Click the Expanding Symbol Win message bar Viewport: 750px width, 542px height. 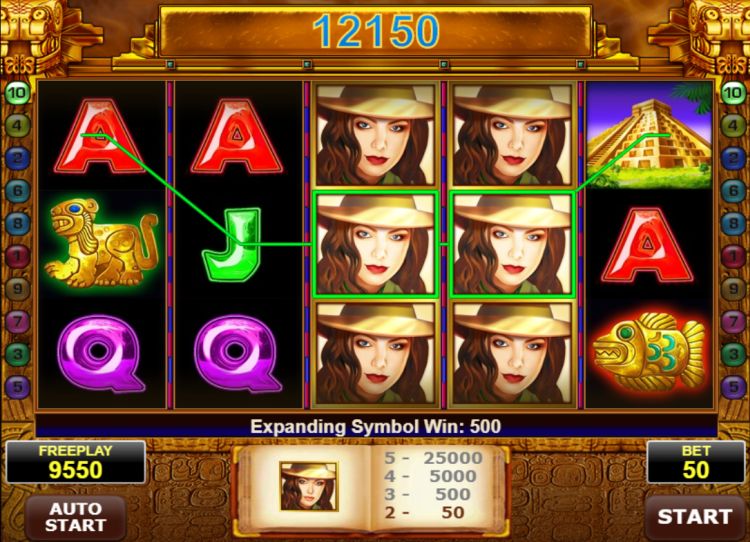[376, 426]
